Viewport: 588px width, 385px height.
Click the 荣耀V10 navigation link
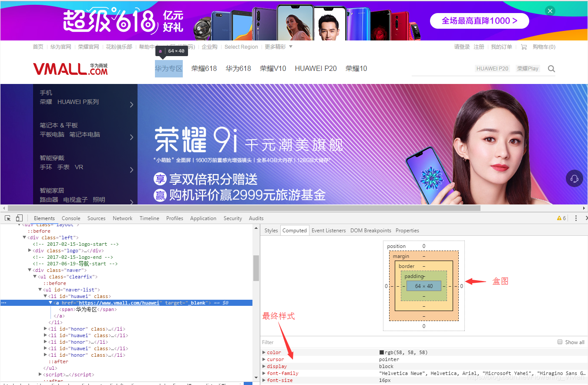[x=273, y=68]
